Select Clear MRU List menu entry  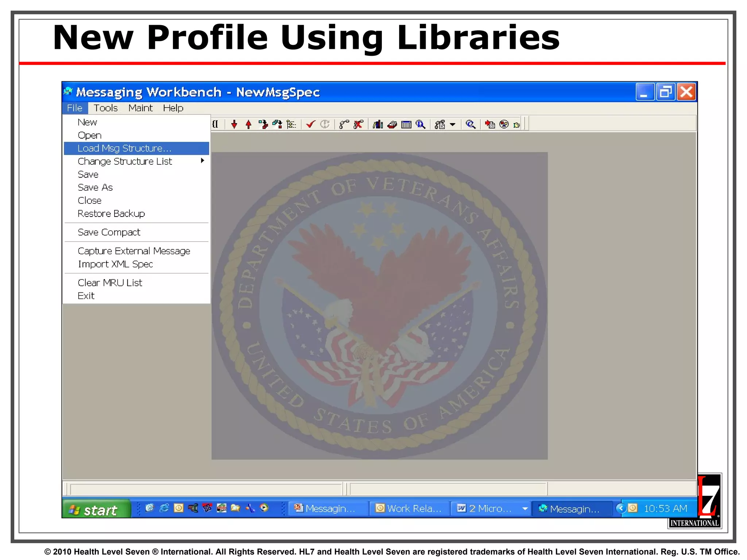[x=136, y=283]
